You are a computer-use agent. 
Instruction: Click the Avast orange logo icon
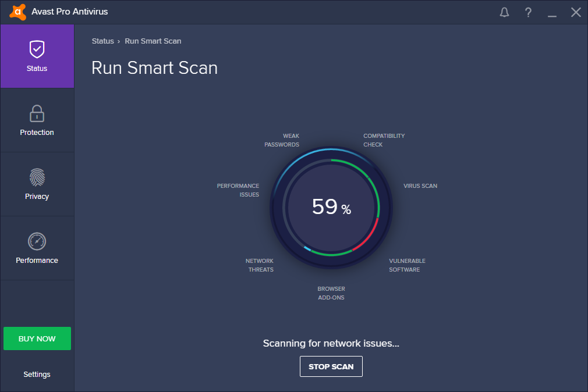click(17, 12)
